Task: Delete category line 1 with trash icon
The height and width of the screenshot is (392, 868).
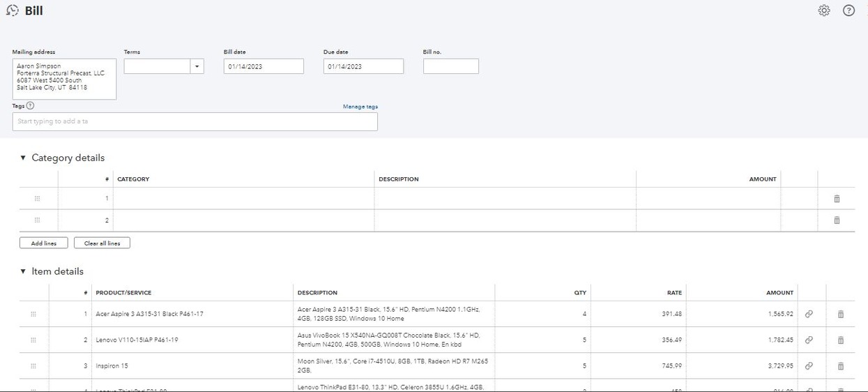Action: click(837, 199)
